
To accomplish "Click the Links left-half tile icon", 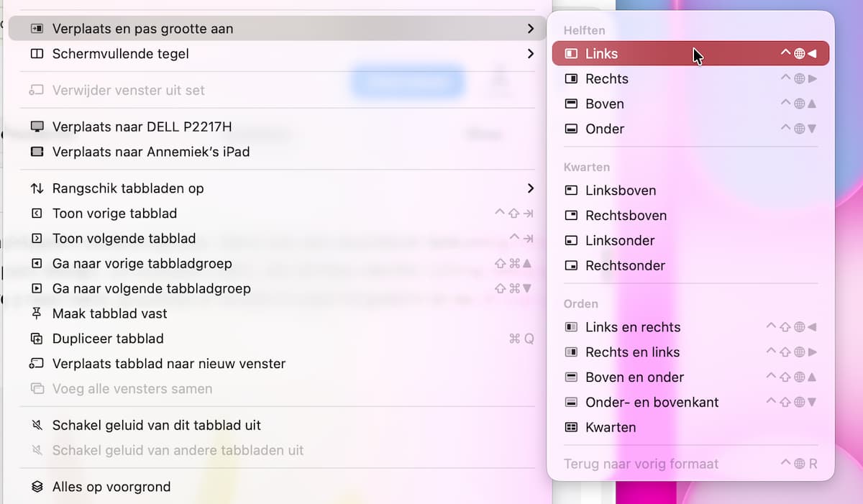I will (x=571, y=54).
